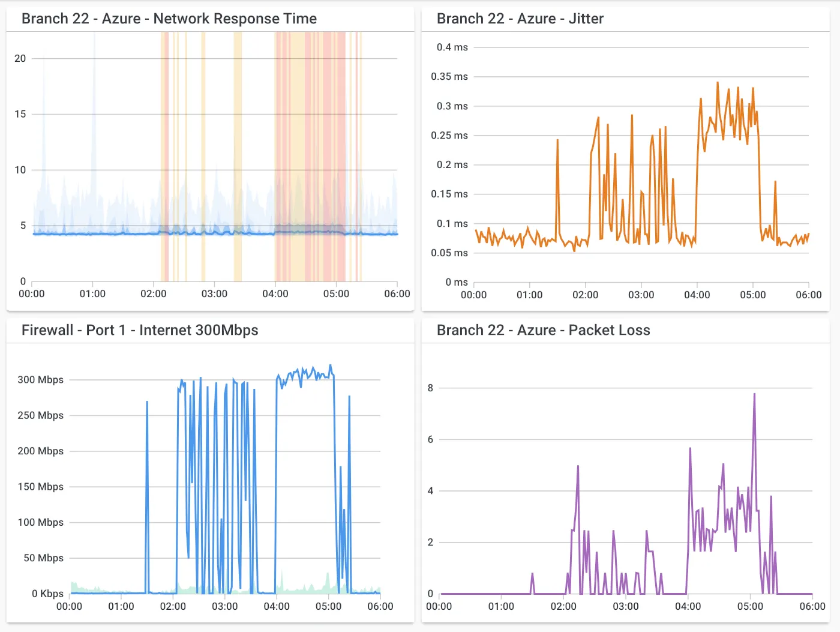Open the "Firewall - Port 1 - Internet 300Mbps" title
This screenshot has width=840, height=632.
point(140,330)
